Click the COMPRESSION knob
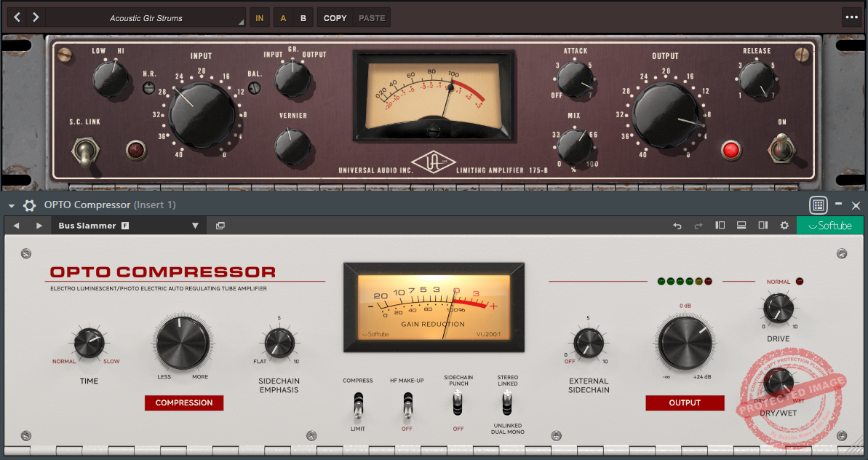The image size is (868, 460). click(x=182, y=344)
